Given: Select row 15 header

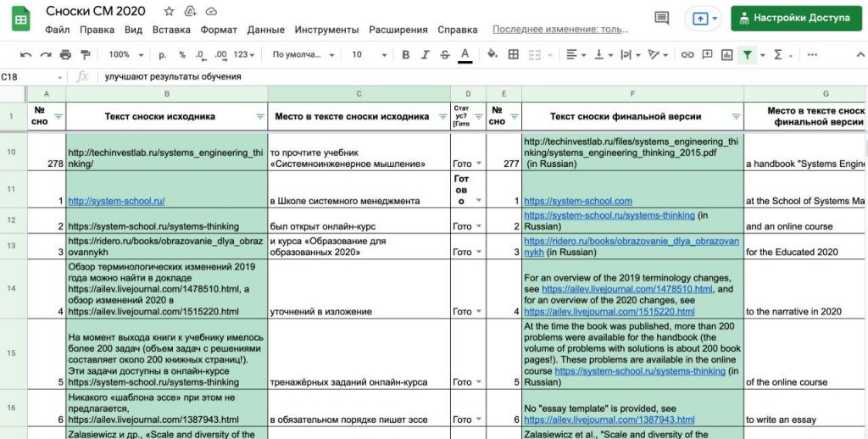Looking at the screenshot, I should pos(12,353).
